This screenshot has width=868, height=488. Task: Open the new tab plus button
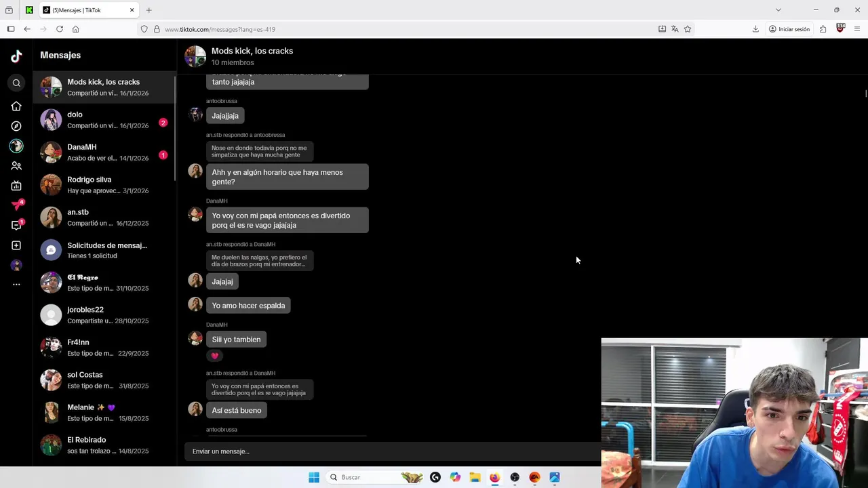[149, 10]
